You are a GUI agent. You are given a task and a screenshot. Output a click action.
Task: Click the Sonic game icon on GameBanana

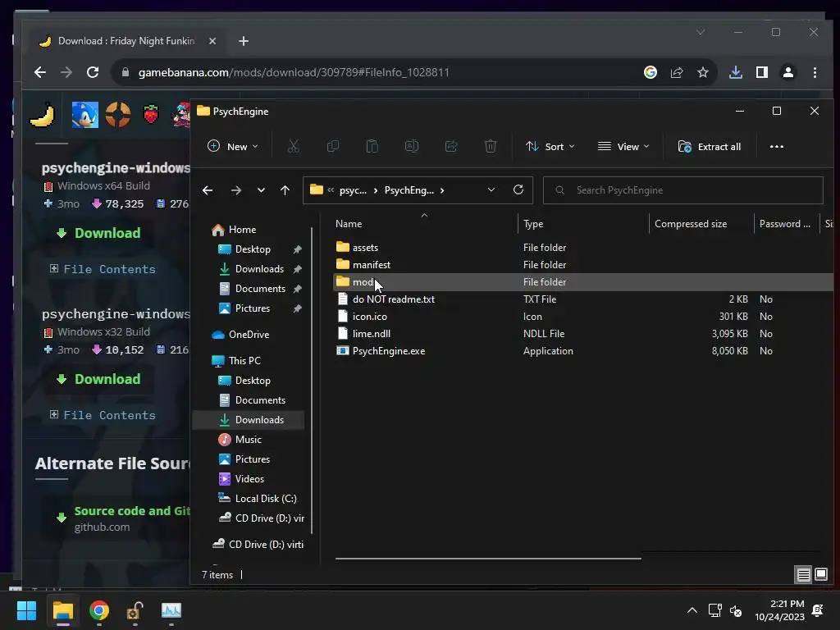pos(85,115)
